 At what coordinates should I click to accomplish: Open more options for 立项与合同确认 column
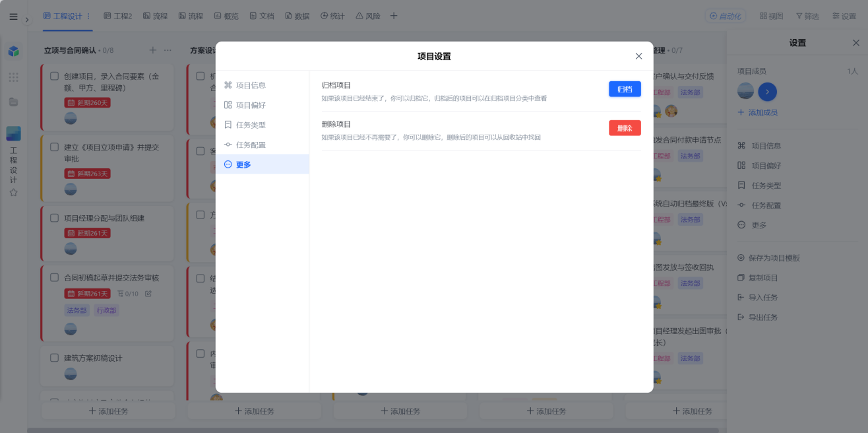[x=168, y=50]
